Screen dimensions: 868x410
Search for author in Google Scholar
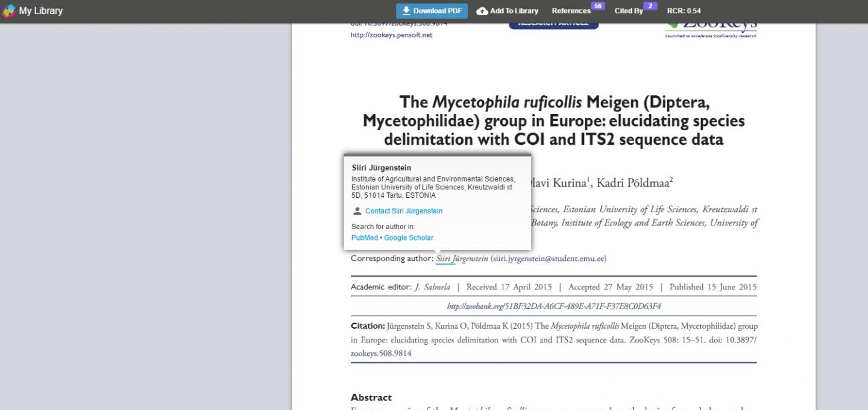[409, 238]
